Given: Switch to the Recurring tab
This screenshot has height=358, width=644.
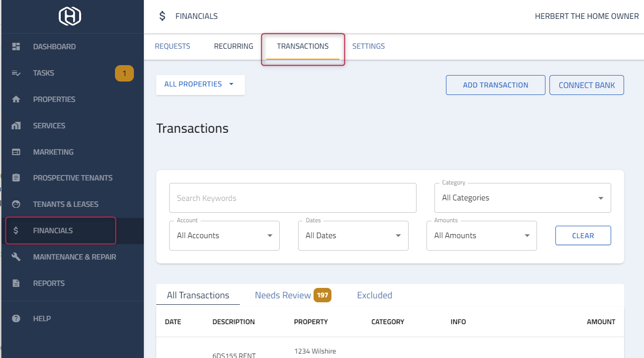Looking at the screenshot, I should (x=233, y=46).
